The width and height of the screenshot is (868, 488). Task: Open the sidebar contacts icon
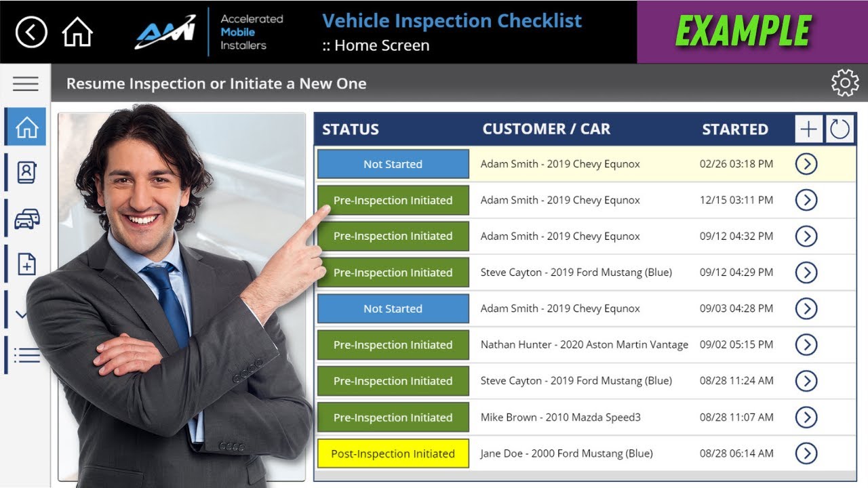27,173
